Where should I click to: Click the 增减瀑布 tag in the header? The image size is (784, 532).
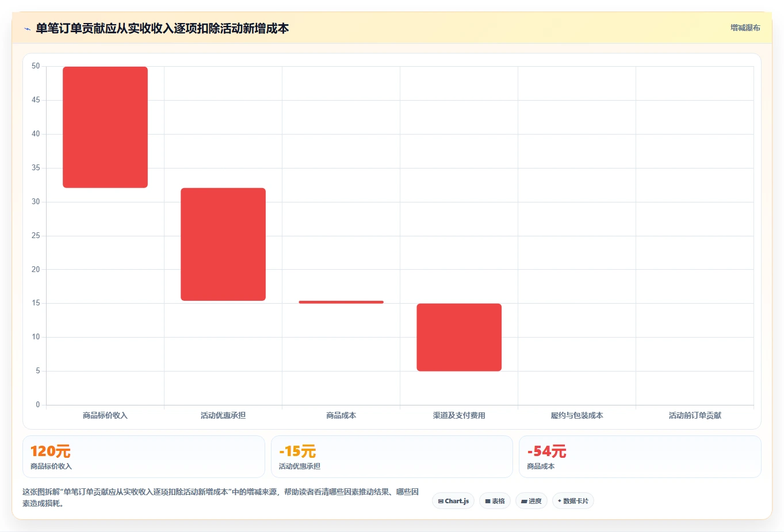coord(745,28)
